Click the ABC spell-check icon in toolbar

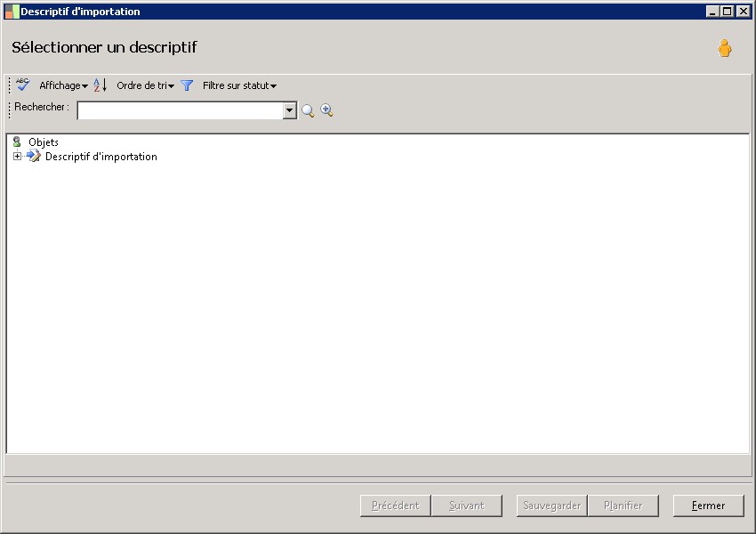[22, 85]
